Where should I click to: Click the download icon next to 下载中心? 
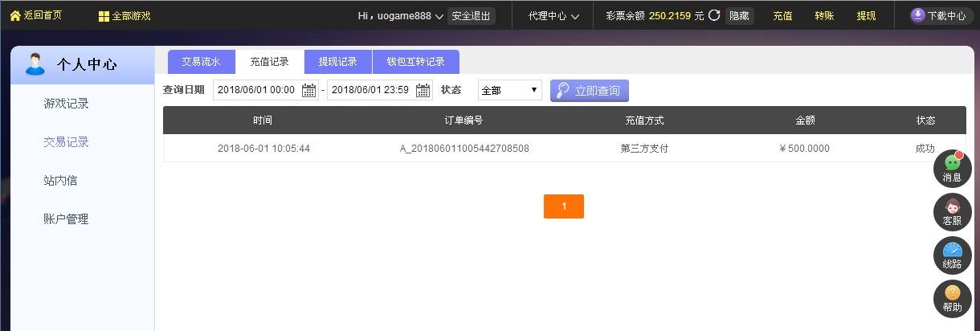tap(918, 15)
